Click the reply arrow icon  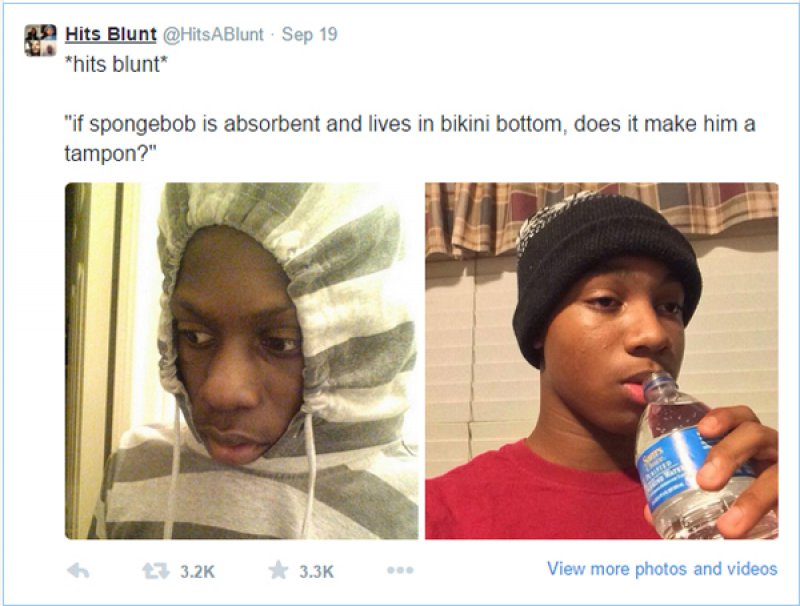pos(78,571)
